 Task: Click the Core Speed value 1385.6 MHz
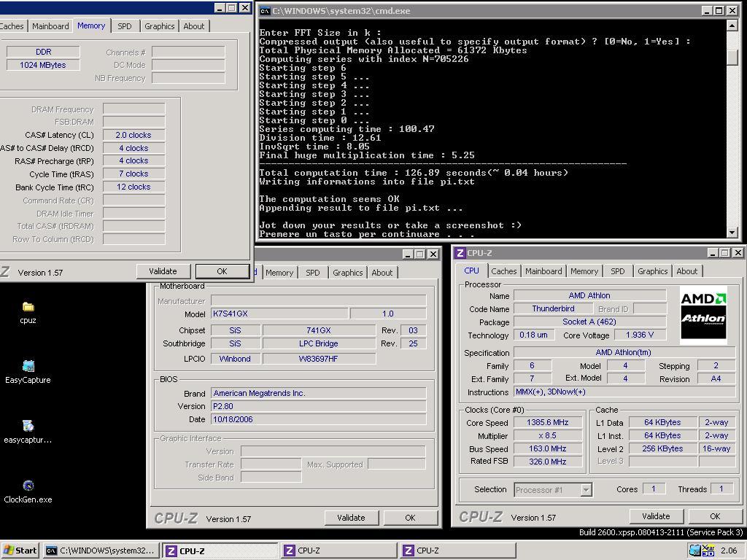pyautogui.click(x=547, y=422)
